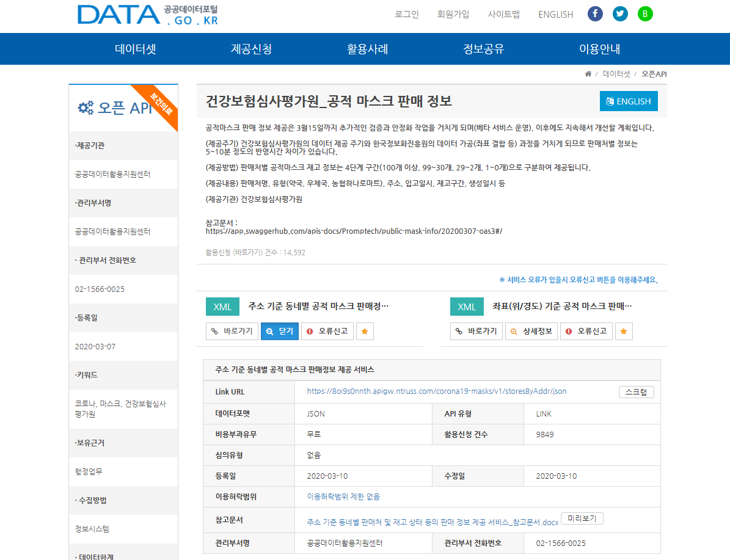Click the sidebar phone number 02-1566-0025
This screenshot has height=560, width=730.
click(x=100, y=289)
